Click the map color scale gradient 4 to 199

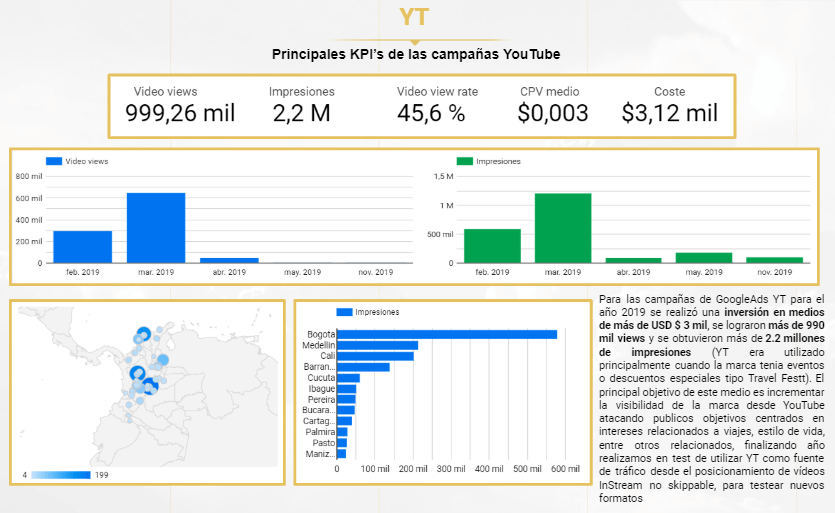[61, 475]
